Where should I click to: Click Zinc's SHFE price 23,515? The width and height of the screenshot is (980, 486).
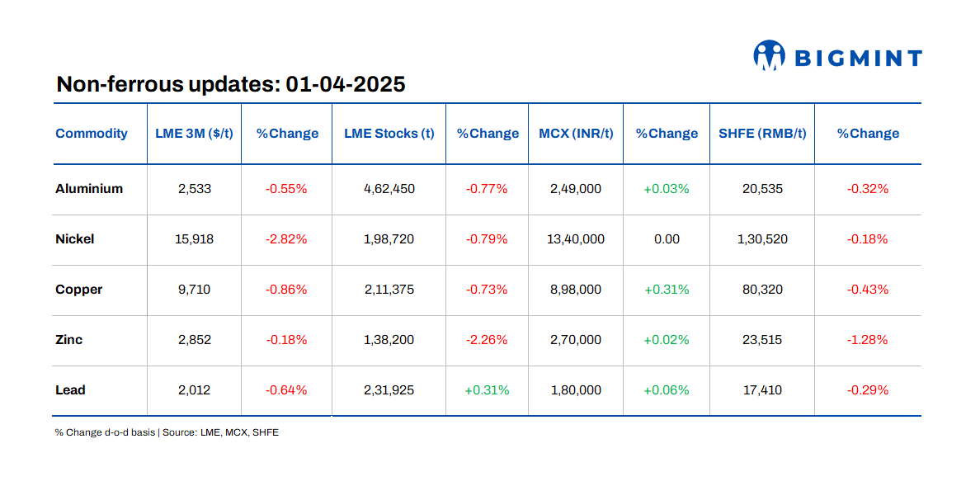point(761,340)
